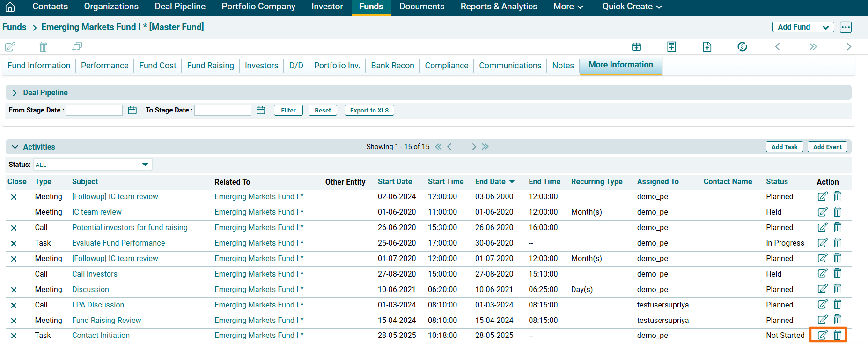
Task: Close the LPA Discussion call activity
Action: pos(14,305)
